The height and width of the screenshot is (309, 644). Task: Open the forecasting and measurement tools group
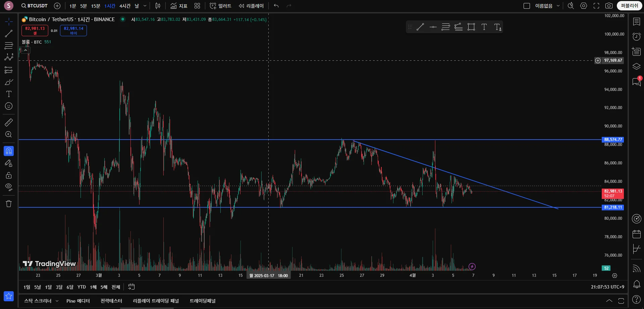9,70
